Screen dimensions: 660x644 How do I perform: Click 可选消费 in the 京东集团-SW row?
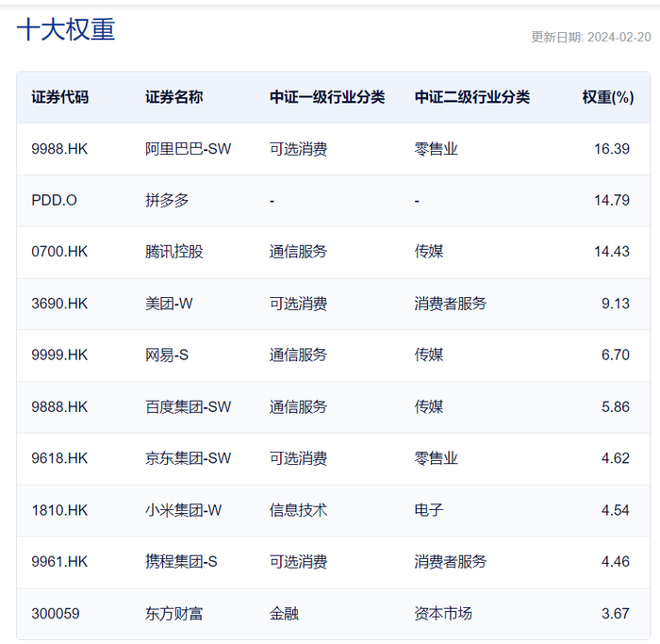298,458
